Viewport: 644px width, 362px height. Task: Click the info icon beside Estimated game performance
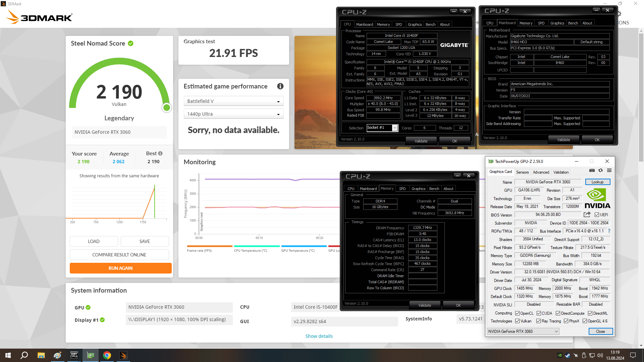pos(280,86)
